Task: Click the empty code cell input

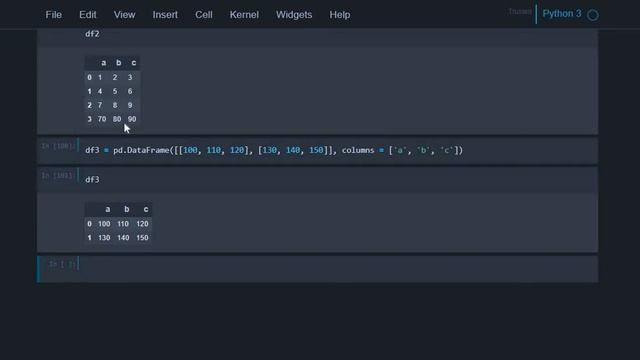Action: tap(339, 269)
